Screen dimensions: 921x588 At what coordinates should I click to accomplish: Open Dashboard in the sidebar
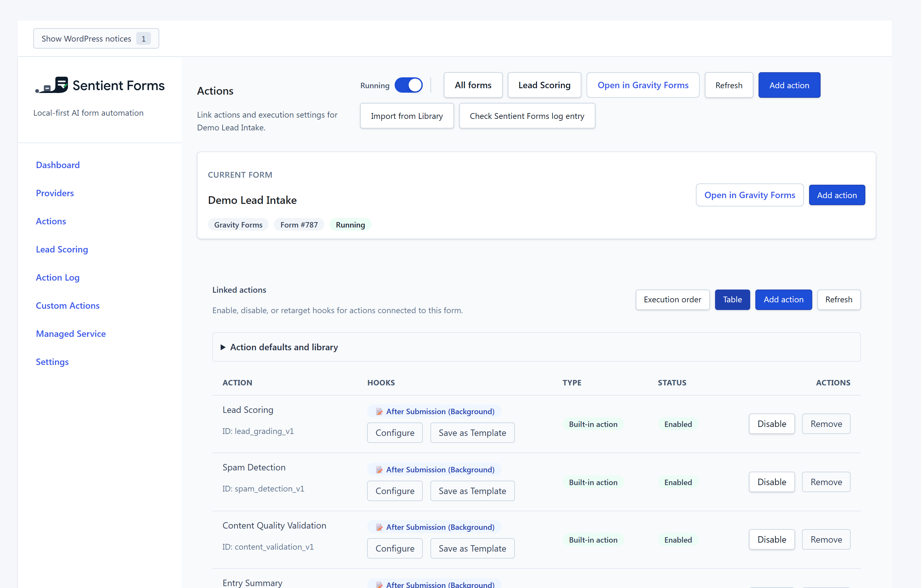pos(58,165)
